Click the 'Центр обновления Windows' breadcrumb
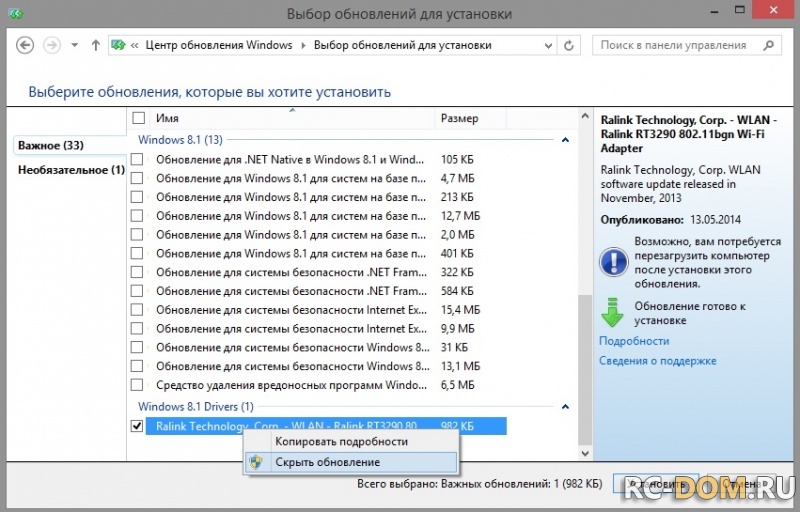The image size is (800, 512). 219,45
